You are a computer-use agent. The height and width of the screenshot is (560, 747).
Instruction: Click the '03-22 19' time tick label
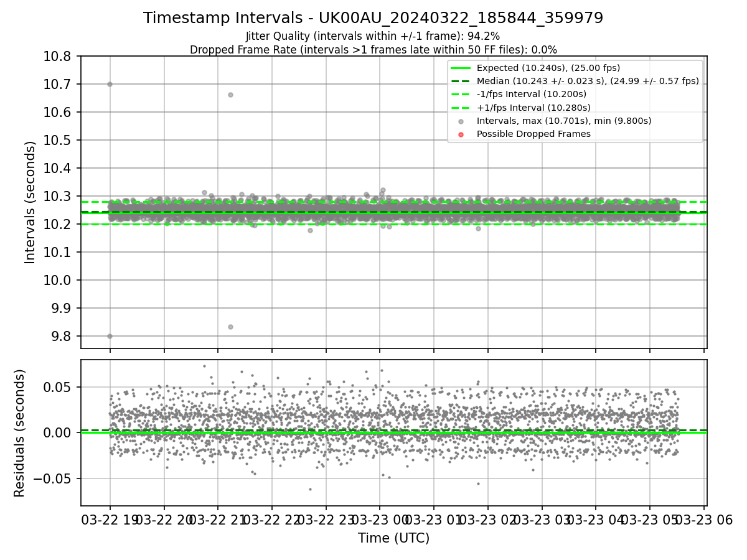110,520
